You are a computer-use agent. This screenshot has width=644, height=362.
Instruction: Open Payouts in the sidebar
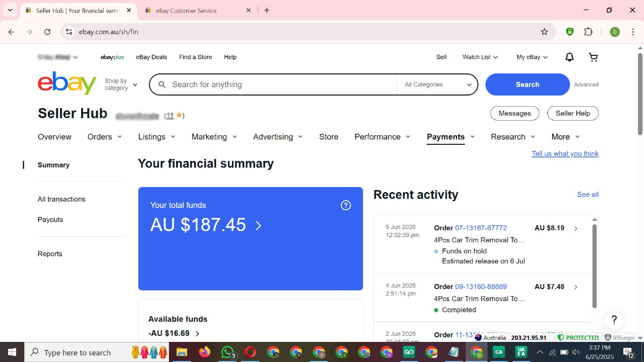click(x=50, y=220)
